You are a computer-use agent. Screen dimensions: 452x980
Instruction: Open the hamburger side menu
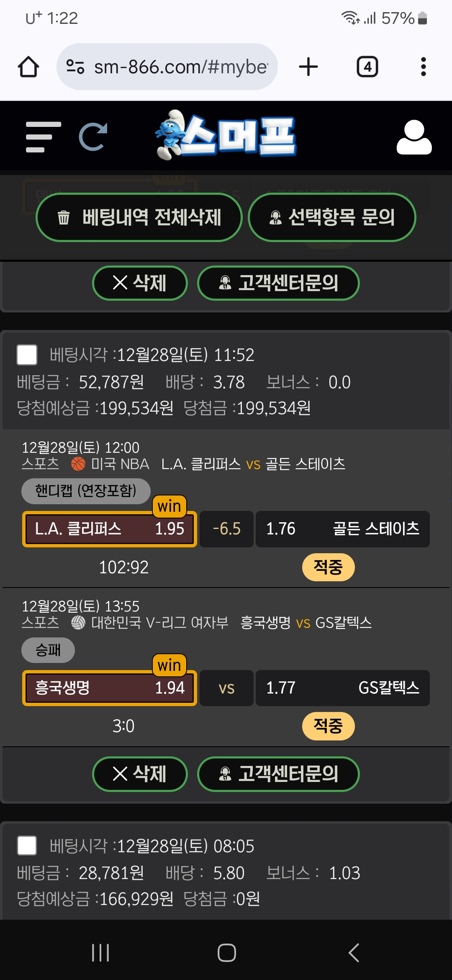[43, 137]
